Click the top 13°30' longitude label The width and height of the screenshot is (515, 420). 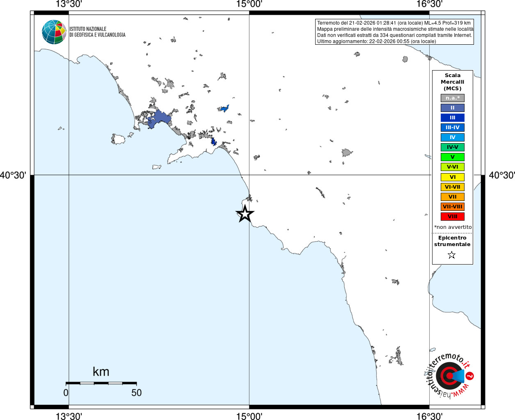pyautogui.click(x=69, y=4)
